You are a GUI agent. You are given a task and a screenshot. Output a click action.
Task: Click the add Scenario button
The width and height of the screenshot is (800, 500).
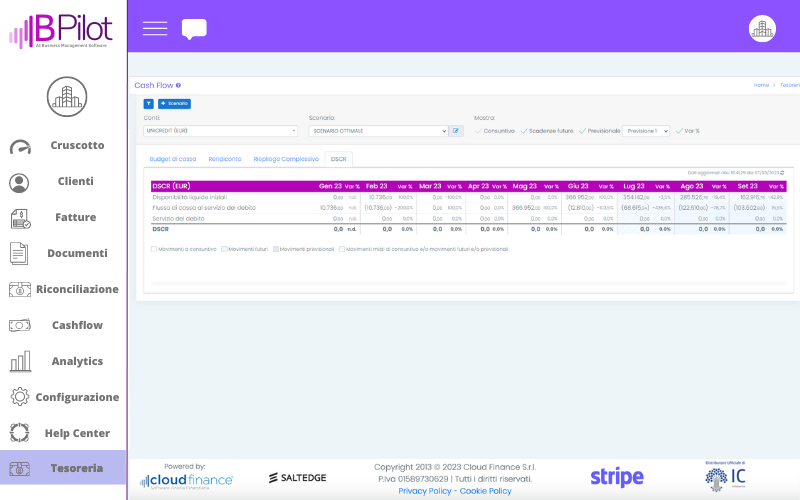[x=174, y=104]
